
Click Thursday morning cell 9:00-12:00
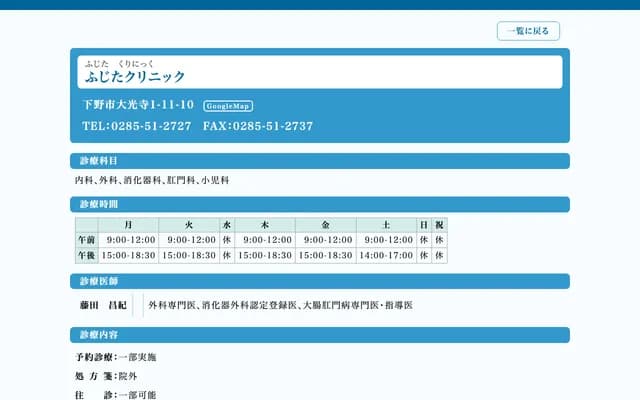(267, 240)
